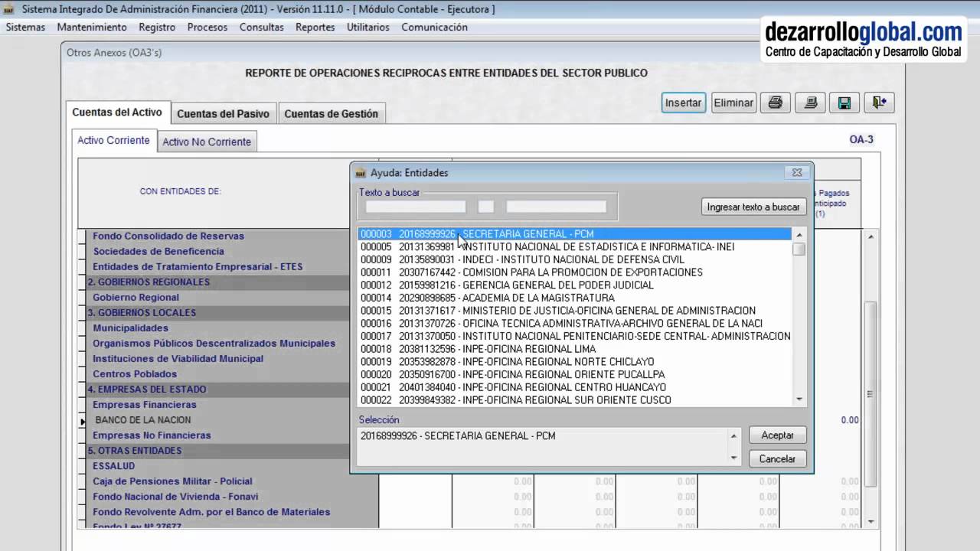Click Caja de Pensiones Militar - Policial row
Image resolution: width=980 pixels, height=551 pixels.
[x=172, y=481]
